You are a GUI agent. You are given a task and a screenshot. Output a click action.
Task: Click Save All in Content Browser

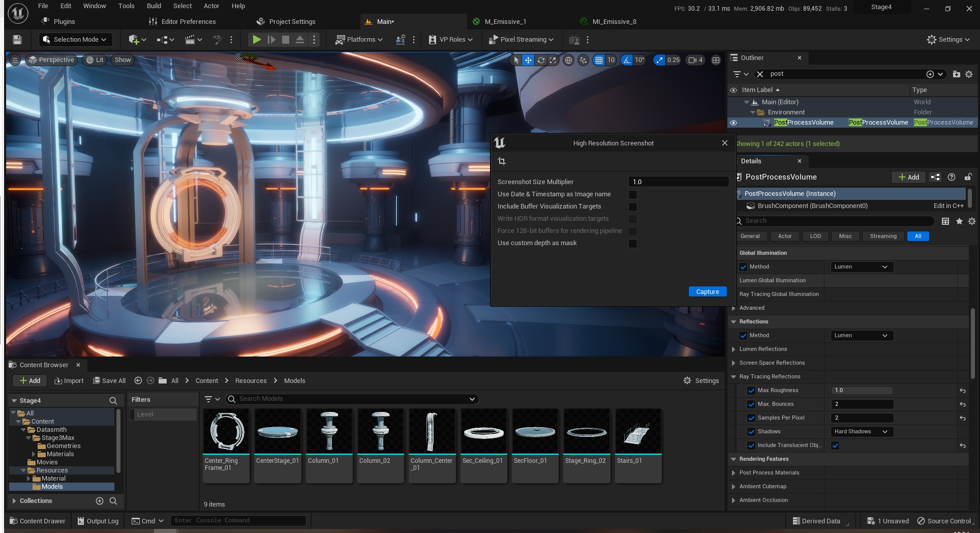click(x=109, y=381)
